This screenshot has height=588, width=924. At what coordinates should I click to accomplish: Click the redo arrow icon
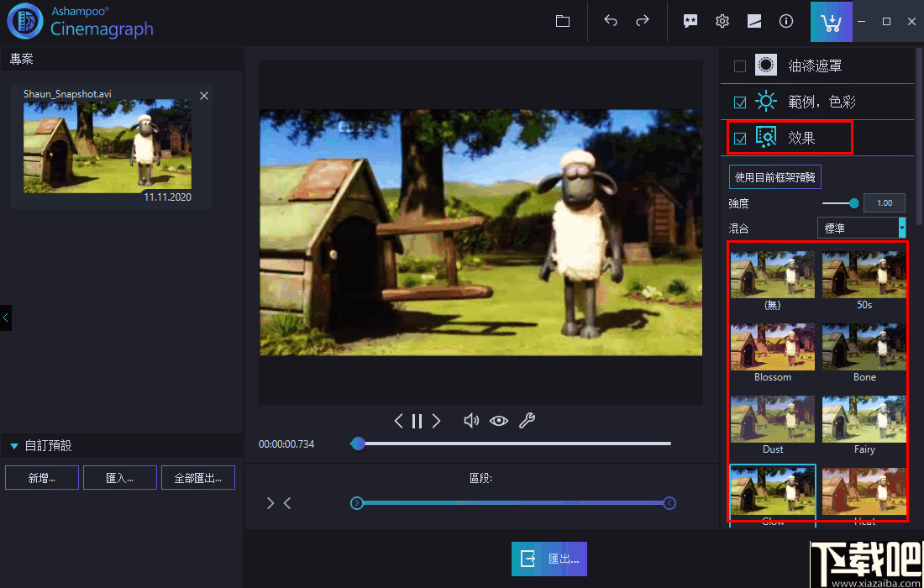tap(643, 22)
